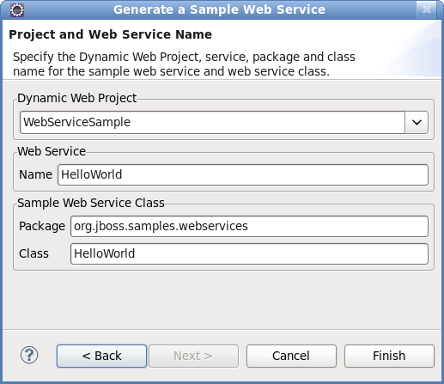Click the Class label text

click(x=34, y=254)
